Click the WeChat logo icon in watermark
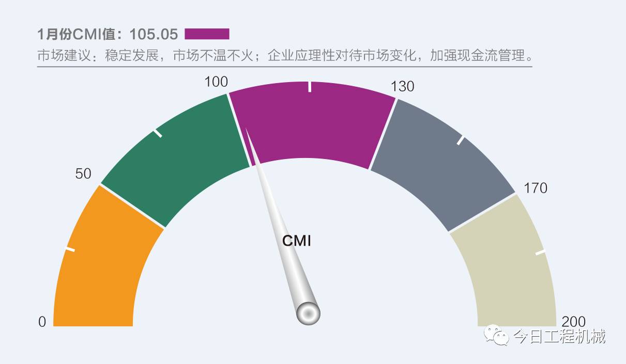 [496, 336]
